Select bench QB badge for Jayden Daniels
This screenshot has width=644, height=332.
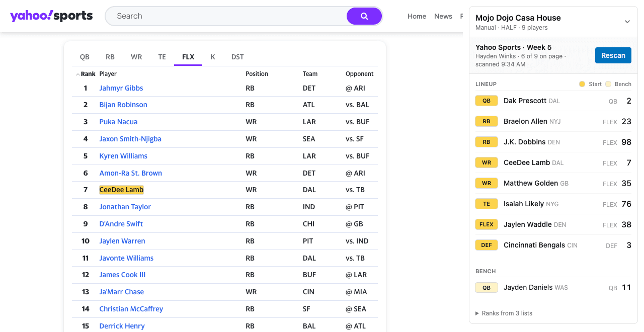point(487,288)
